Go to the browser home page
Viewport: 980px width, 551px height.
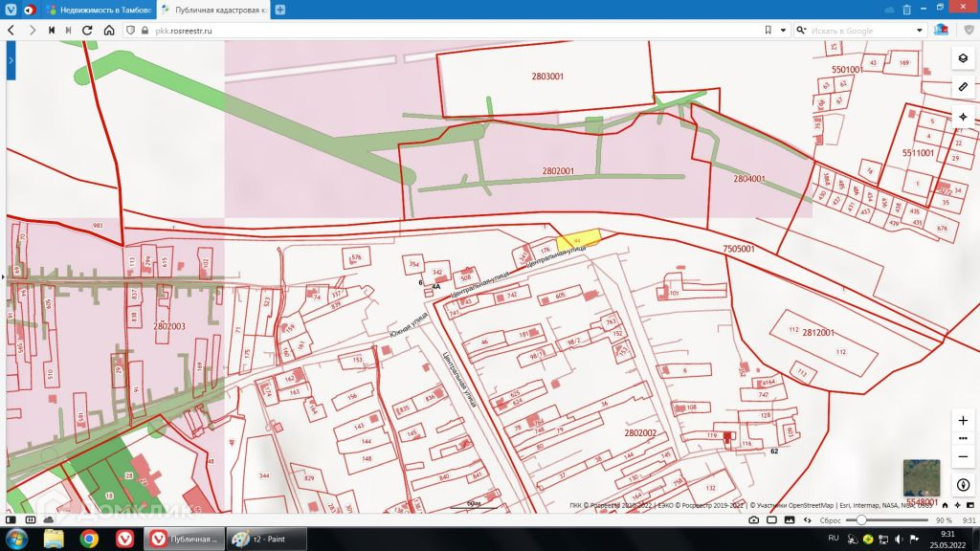tap(109, 30)
